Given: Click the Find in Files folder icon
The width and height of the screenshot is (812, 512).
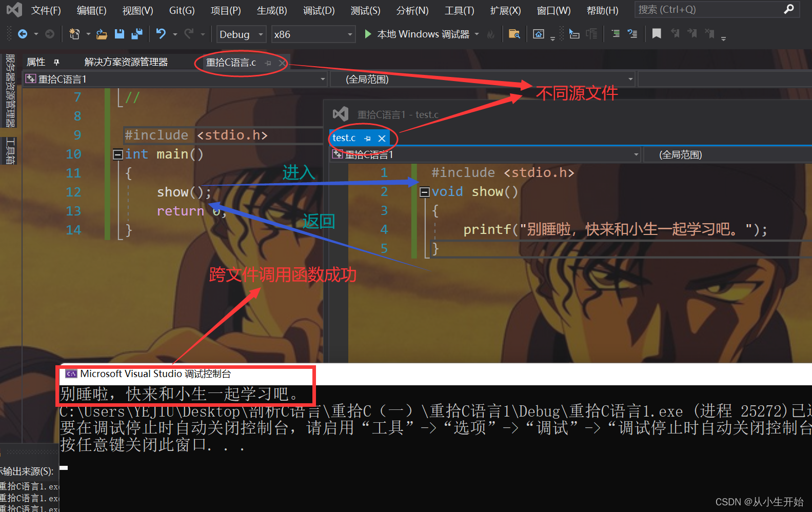Looking at the screenshot, I should tap(514, 34).
